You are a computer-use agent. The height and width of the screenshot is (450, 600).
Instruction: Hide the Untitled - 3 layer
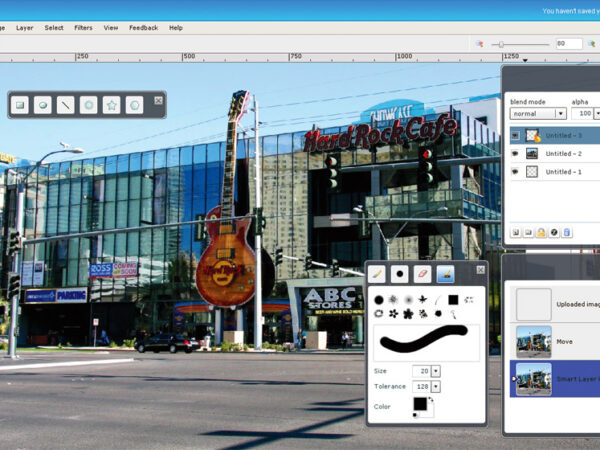[515, 135]
